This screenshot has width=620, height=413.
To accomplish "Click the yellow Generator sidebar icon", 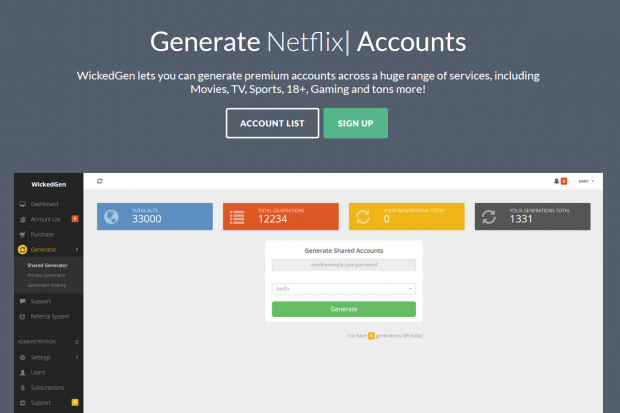I will click(23, 250).
